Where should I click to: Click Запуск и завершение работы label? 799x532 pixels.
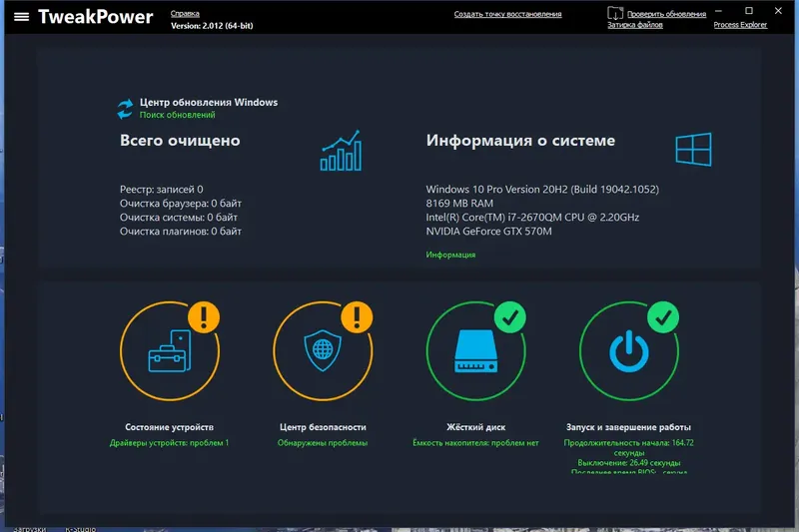tap(628, 427)
